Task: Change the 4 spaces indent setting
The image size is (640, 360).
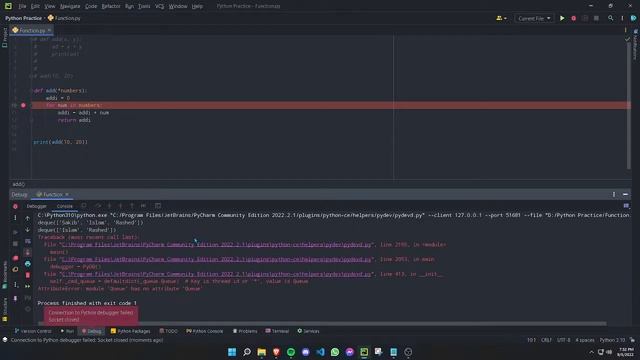Action: (584, 340)
